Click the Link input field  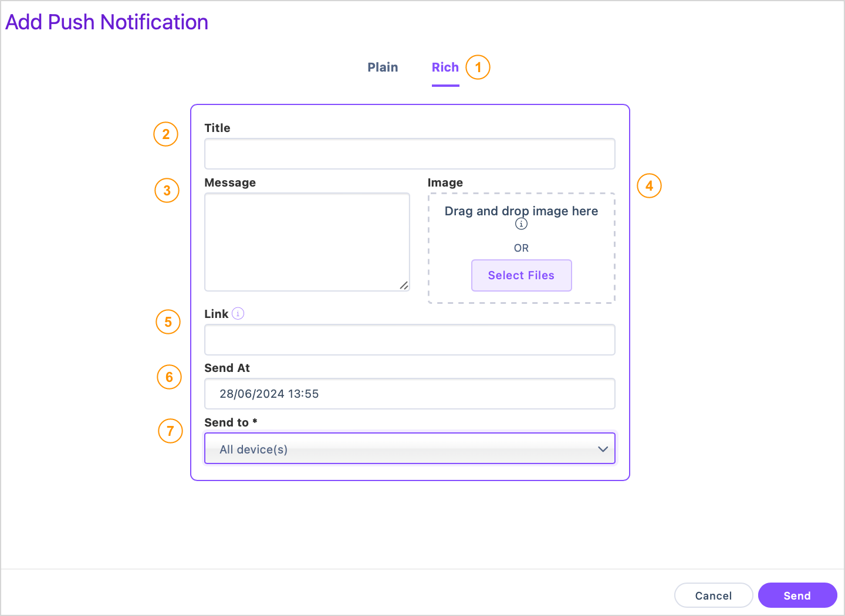click(410, 340)
